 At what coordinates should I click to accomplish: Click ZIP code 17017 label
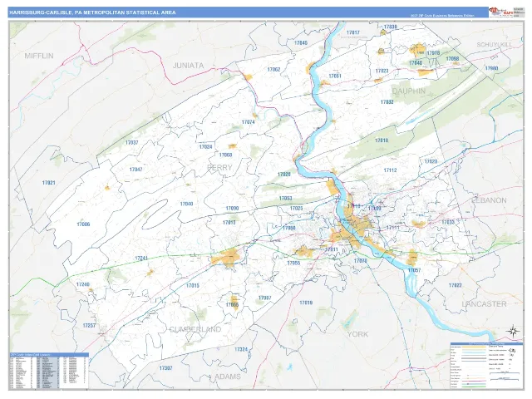[352, 32]
